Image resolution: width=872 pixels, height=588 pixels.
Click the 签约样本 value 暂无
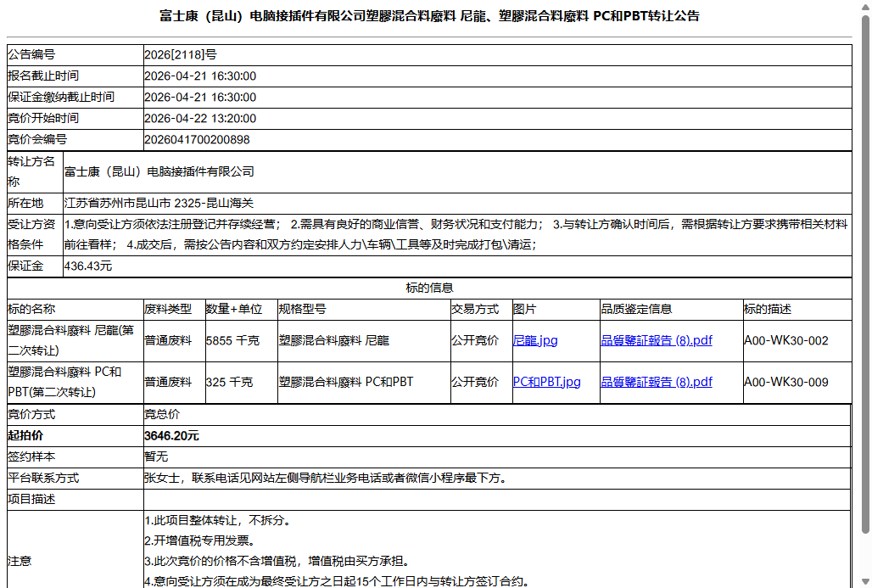tap(156, 456)
